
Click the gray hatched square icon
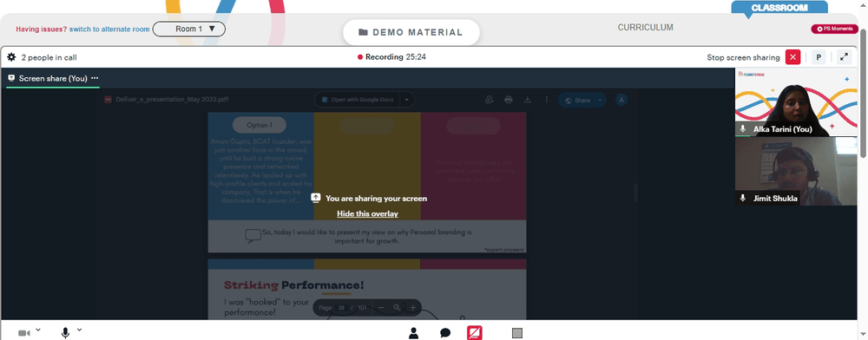(x=517, y=333)
